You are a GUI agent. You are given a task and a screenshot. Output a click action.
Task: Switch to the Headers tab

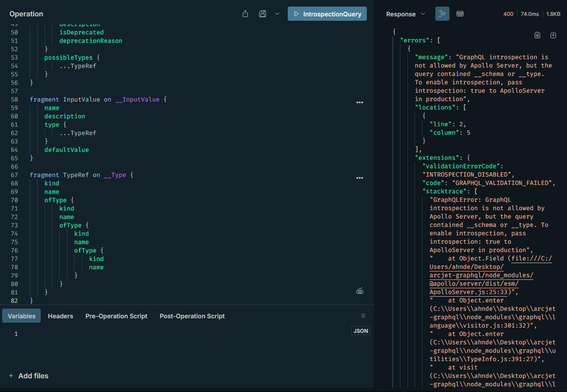pyautogui.click(x=60, y=316)
